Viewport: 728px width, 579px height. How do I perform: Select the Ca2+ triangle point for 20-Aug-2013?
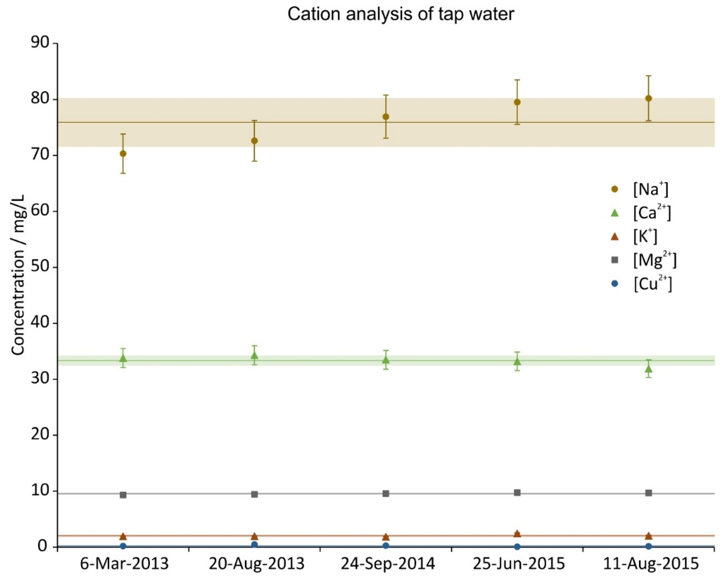click(x=255, y=355)
